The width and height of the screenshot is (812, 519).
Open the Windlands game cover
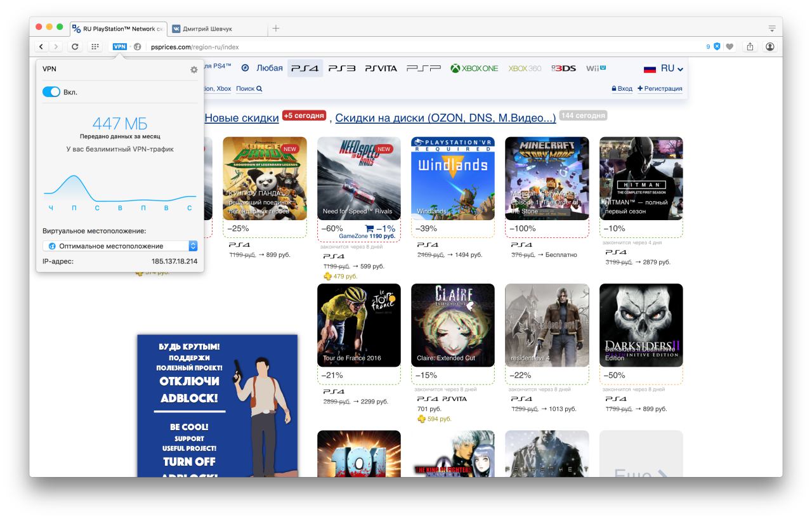pyautogui.click(x=453, y=178)
